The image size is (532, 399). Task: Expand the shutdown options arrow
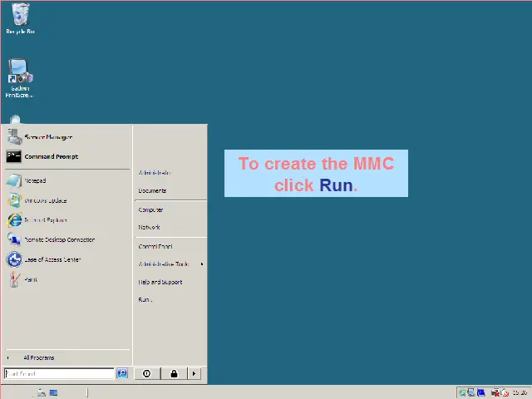click(x=194, y=373)
